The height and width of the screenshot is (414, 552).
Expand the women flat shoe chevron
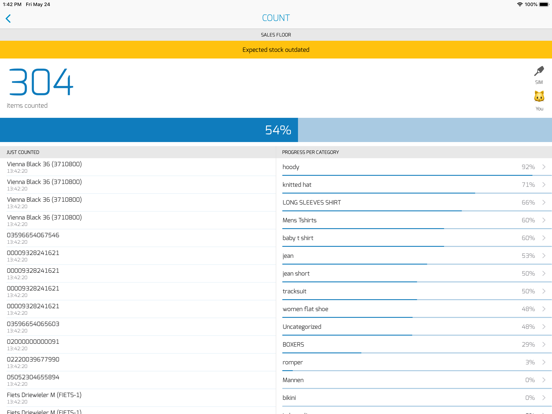pos(544,309)
